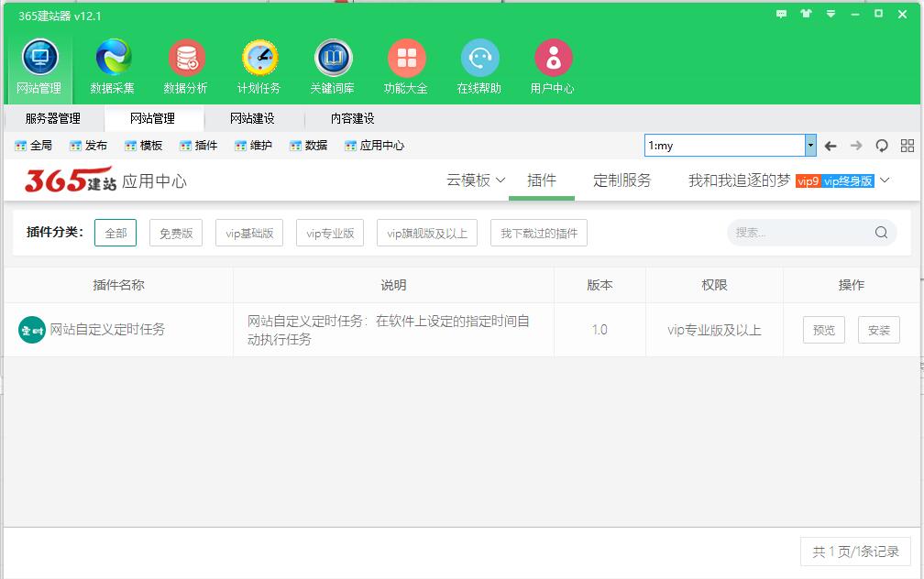Click the feedback message icon in title bar

781,14
